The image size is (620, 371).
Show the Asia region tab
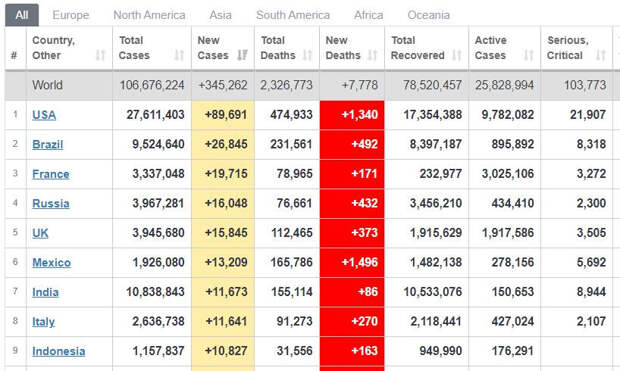pos(220,15)
